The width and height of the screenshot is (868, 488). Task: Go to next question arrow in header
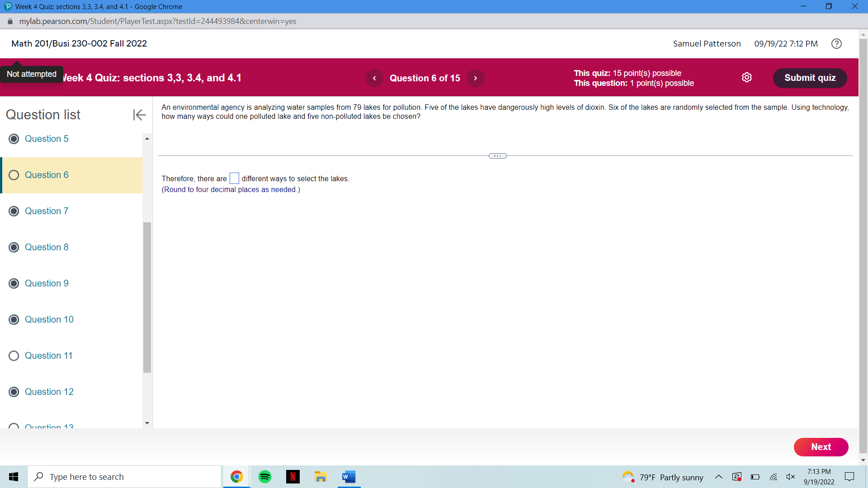point(476,78)
